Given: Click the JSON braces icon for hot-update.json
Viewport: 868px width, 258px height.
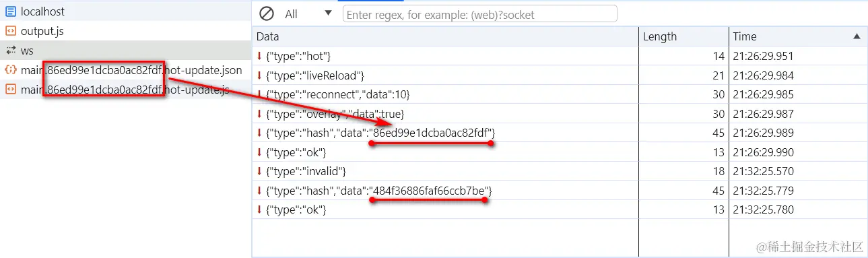Looking at the screenshot, I should (10, 70).
